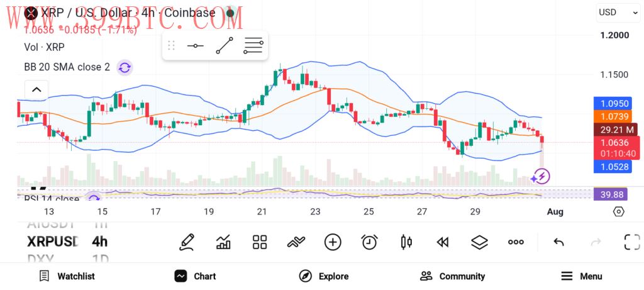
Task: Switch to the Watchlist tab
Action: pos(67,276)
